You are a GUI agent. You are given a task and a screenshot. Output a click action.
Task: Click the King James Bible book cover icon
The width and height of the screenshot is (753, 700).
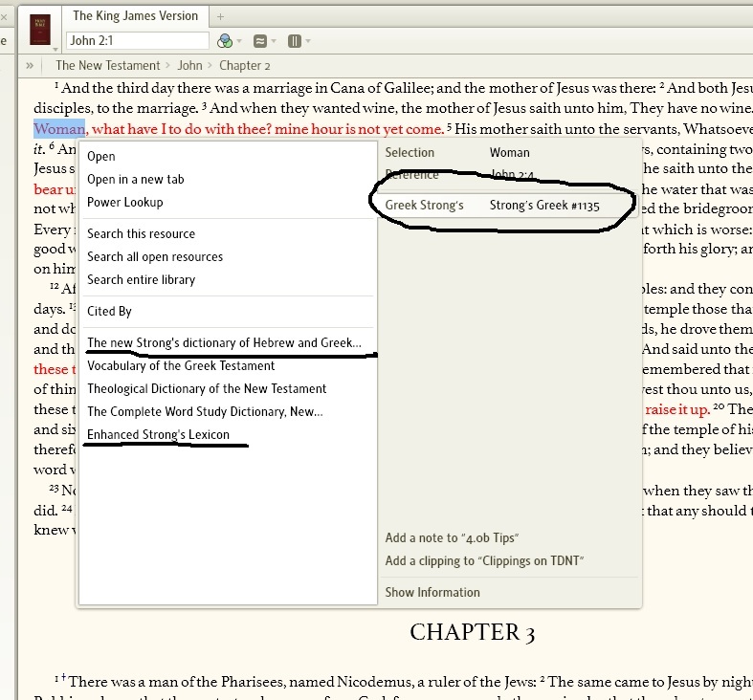click(x=40, y=30)
